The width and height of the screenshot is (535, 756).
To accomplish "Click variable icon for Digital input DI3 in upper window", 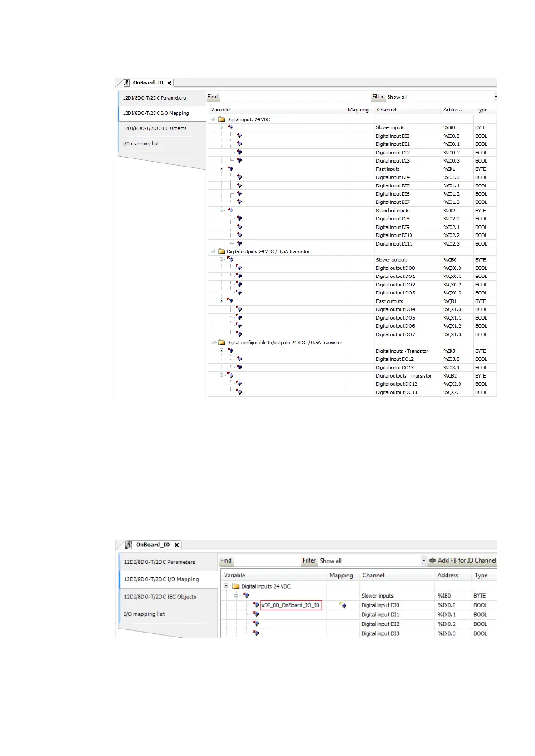I will click(239, 160).
